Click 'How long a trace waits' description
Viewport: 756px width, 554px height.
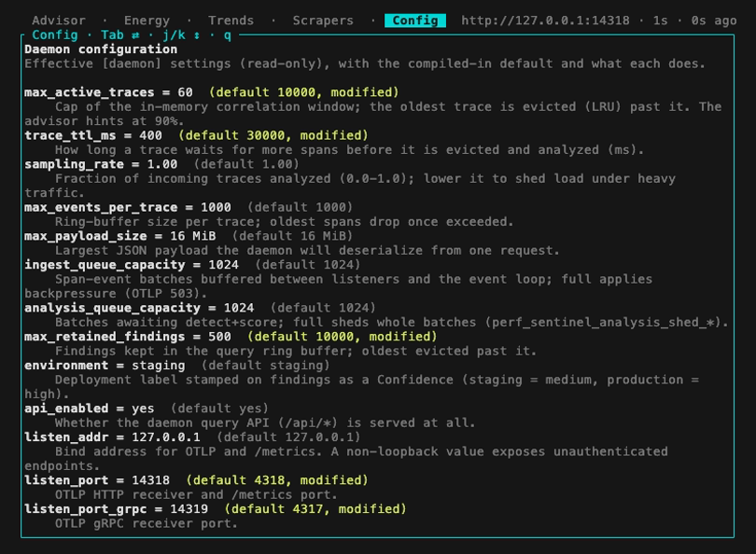point(350,150)
